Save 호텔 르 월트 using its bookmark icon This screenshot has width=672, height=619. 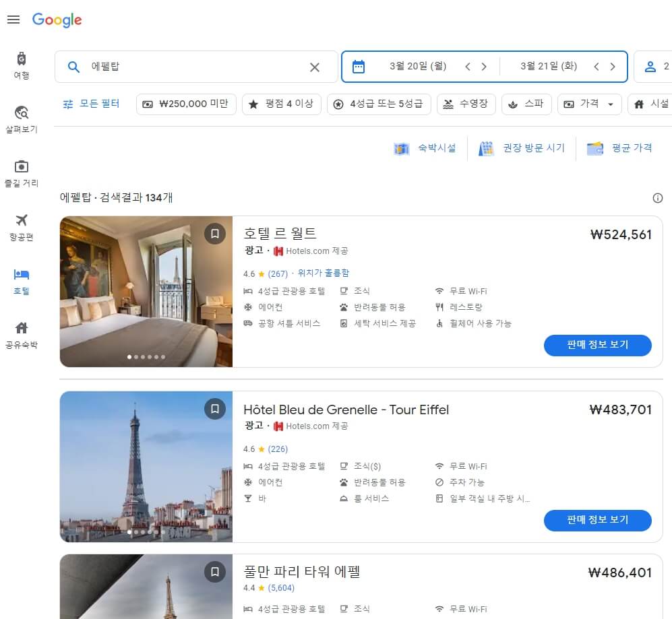(x=216, y=234)
